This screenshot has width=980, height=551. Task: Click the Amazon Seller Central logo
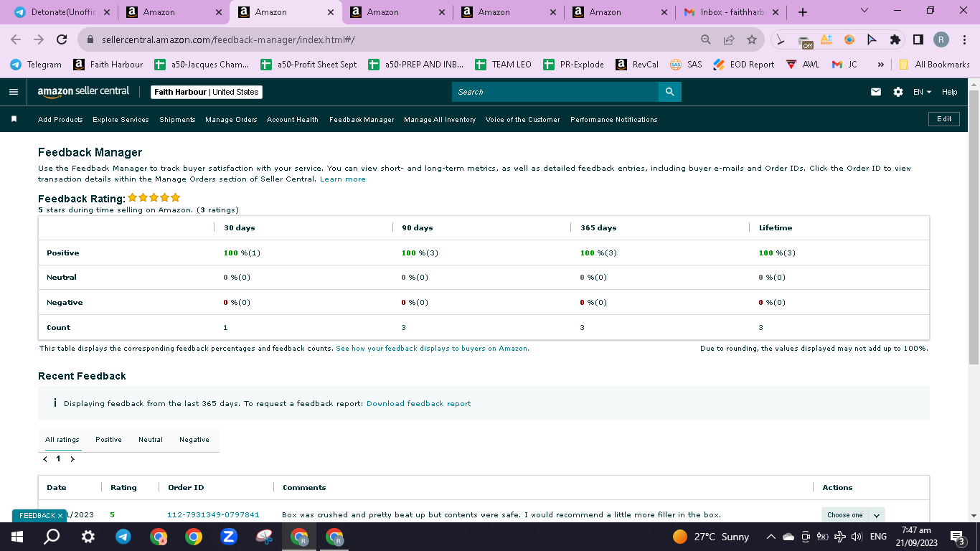[84, 92]
